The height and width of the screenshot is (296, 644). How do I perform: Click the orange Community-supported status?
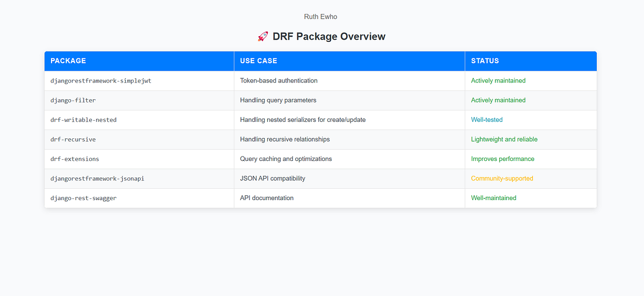tap(502, 179)
